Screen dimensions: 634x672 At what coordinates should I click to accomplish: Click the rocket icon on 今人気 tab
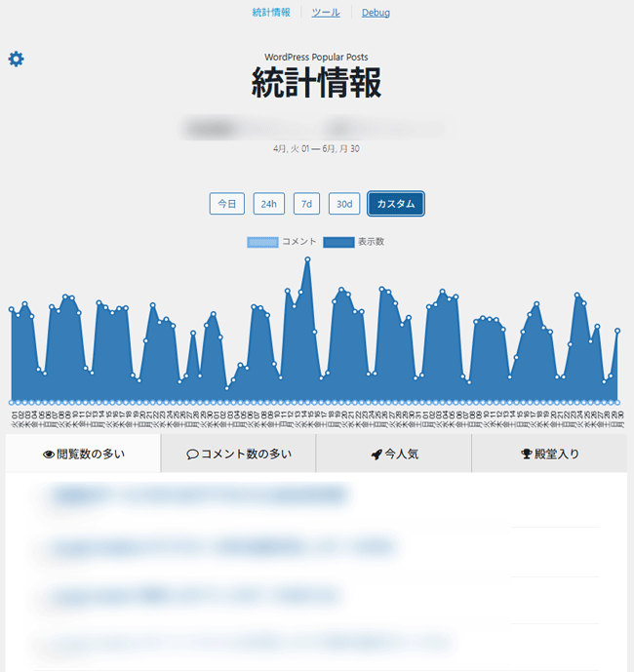[376, 455]
